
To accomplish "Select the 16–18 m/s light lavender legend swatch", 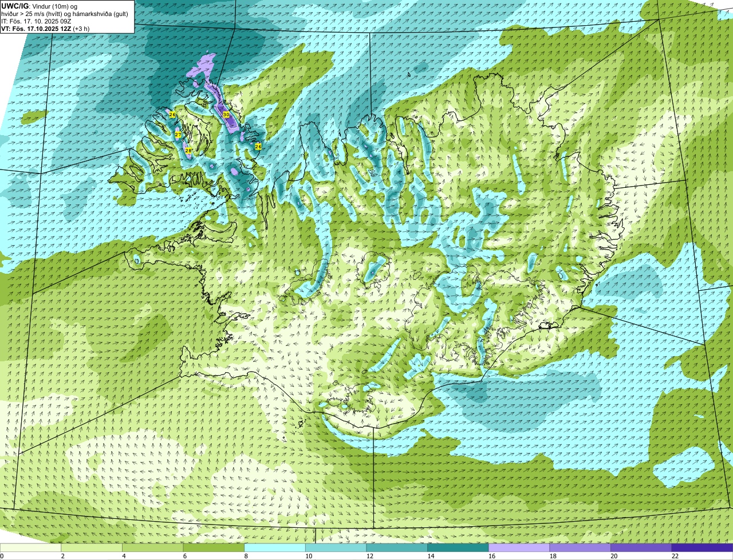I will [x=519, y=547].
